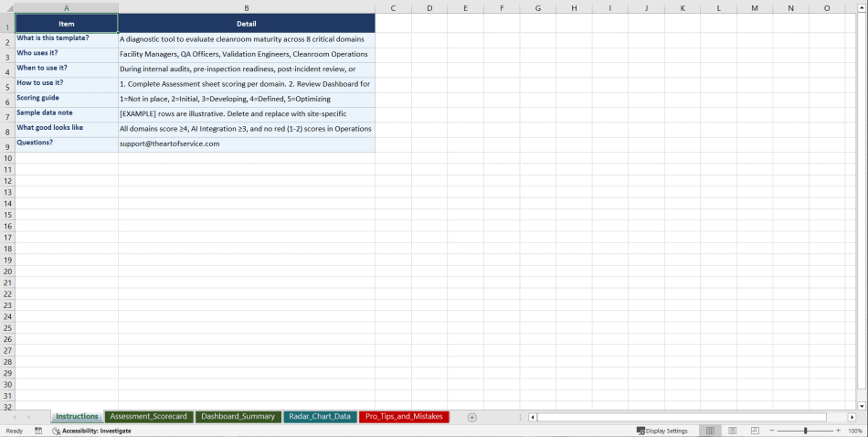Switch to Normal view in status bar
This screenshot has height=437, width=868.
[x=710, y=431]
